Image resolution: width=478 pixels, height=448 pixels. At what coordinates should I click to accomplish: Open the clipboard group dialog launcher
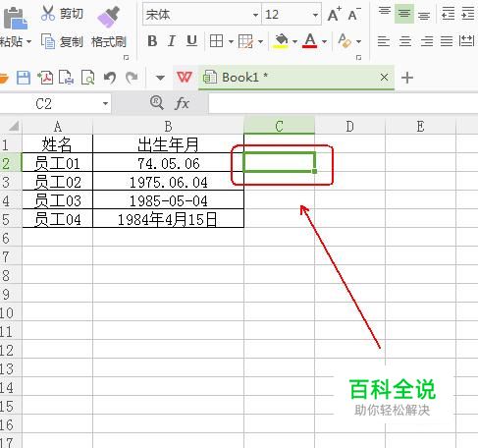click(126, 58)
